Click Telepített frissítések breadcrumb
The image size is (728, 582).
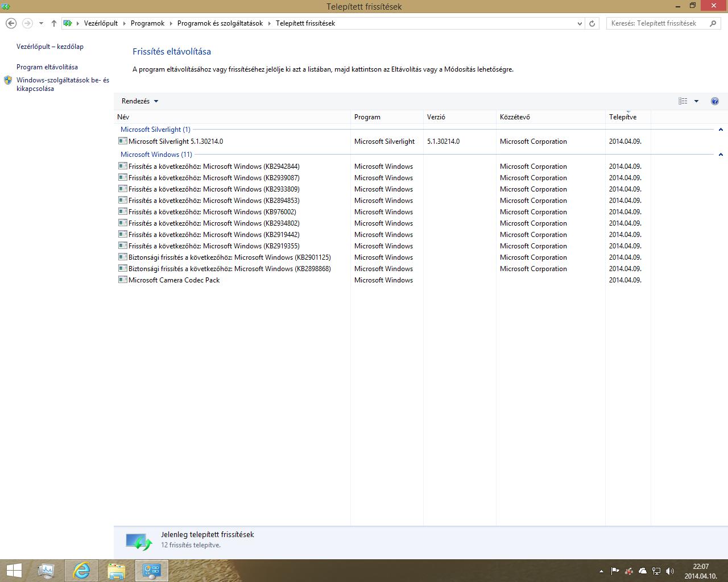click(305, 23)
